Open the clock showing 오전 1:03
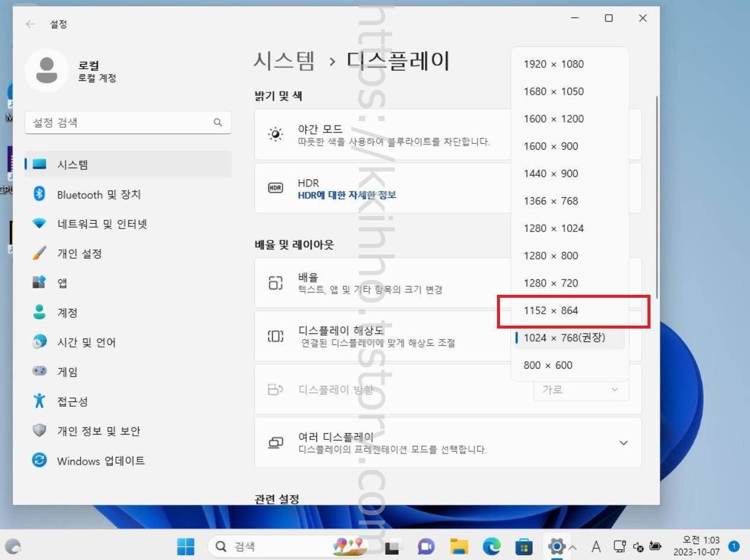 click(x=697, y=546)
